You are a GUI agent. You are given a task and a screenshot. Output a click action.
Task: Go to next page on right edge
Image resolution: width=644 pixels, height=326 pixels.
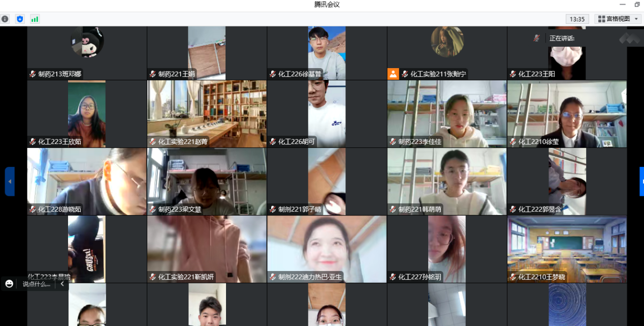click(641, 181)
